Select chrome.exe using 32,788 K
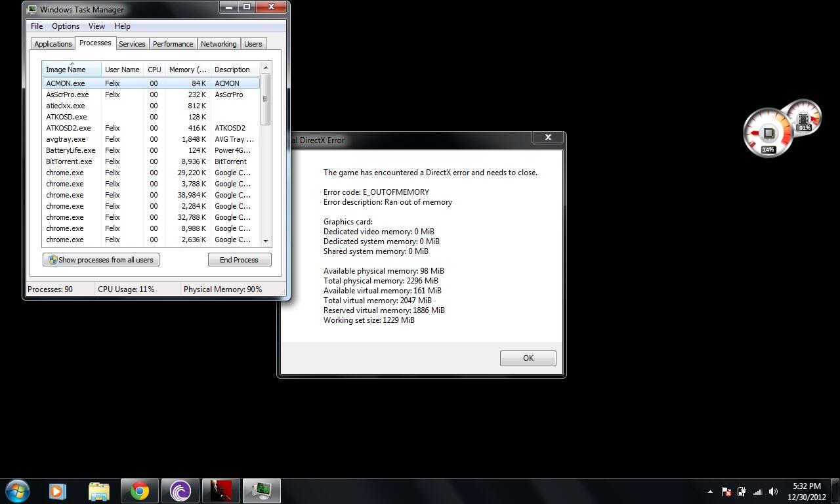 pos(151,217)
